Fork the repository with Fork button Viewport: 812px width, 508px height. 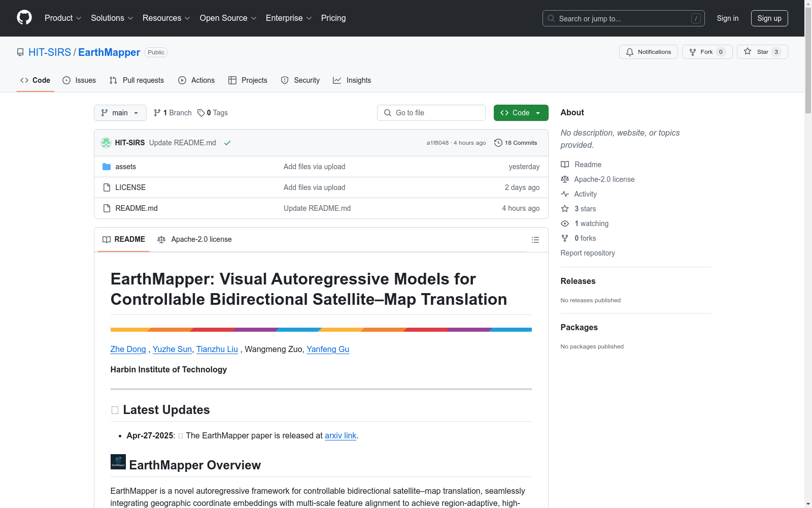(707, 52)
